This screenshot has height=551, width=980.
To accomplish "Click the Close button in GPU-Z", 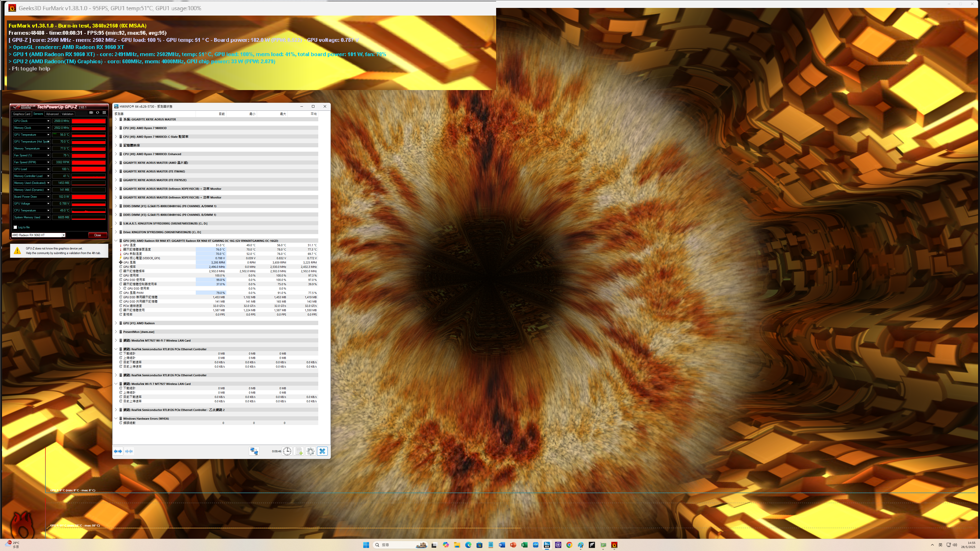I will click(x=97, y=235).
